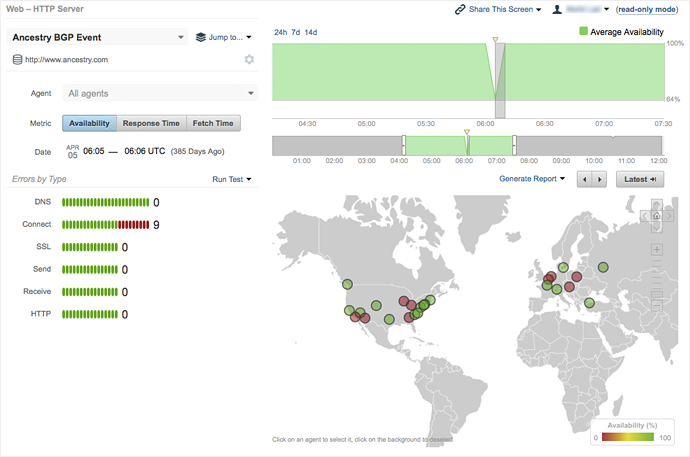Click the test settings gear icon
The image size is (690, 457).
pos(249,60)
